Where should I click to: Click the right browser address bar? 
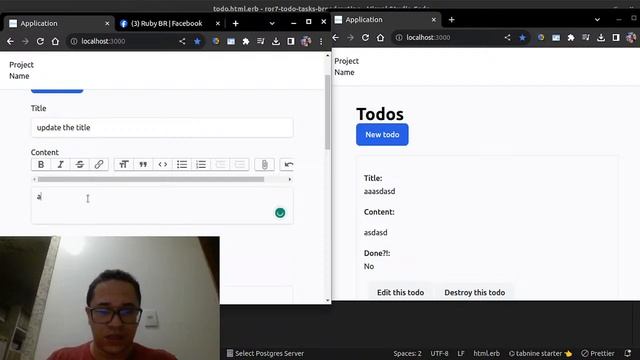click(448, 38)
